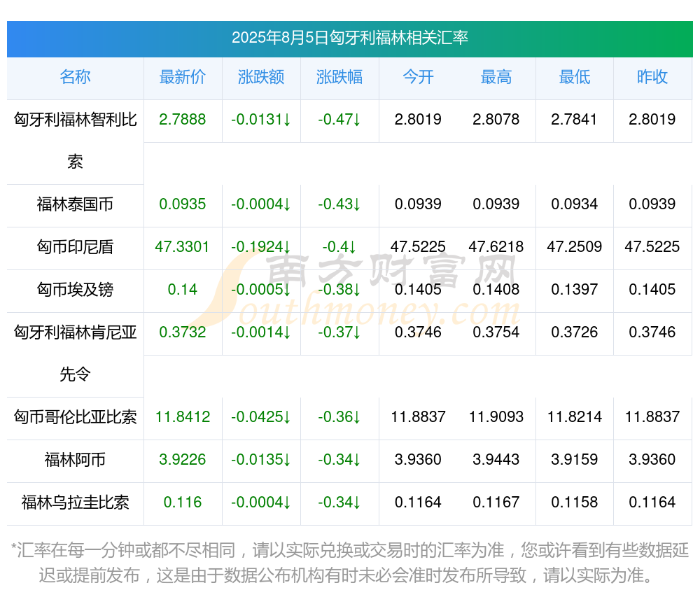The width and height of the screenshot is (700, 597).
Task: Click latest price 0.116
Action: [183, 503]
